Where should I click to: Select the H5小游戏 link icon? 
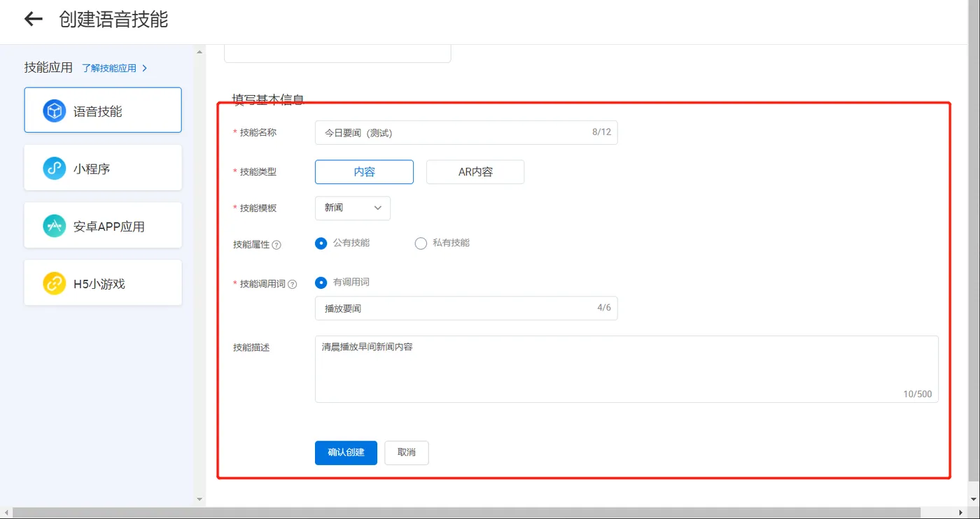tap(55, 283)
